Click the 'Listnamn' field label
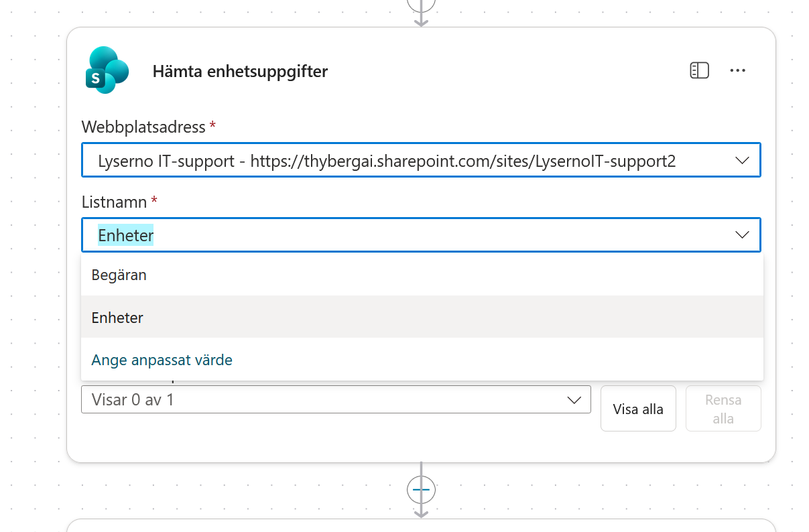 (x=115, y=201)
